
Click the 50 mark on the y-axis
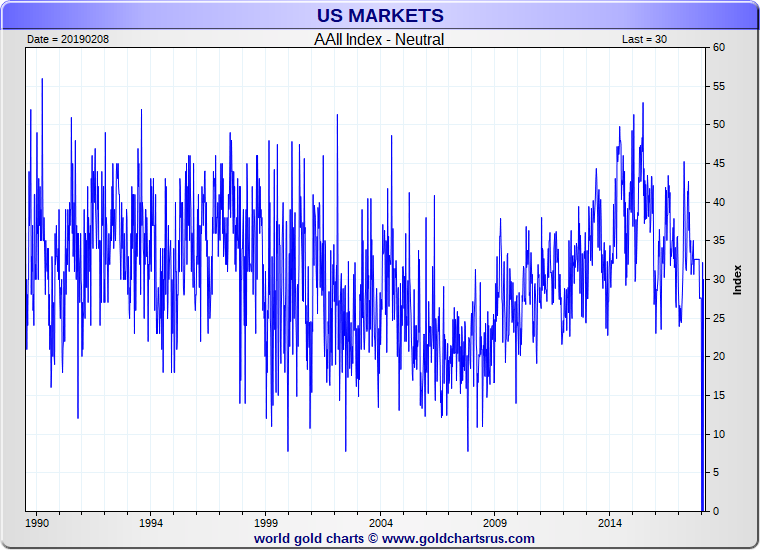(x=719, y=125)
